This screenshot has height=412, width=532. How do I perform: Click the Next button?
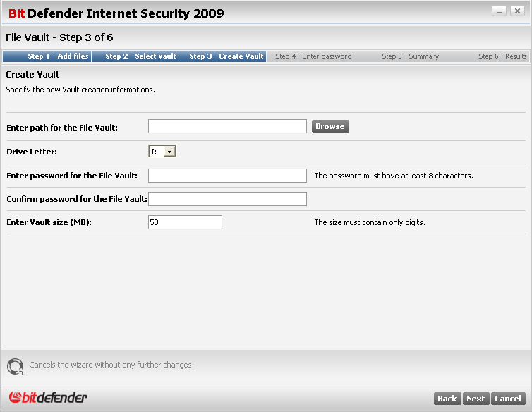pyautogui.click(x=476, y=399)
